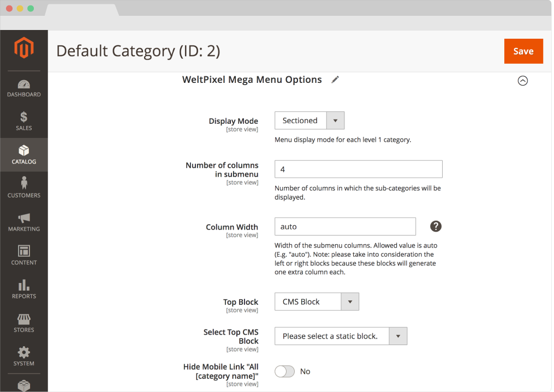Viewport: 554px width, 392px height.
Task: Open the Customers panel
Action: point(24,189)
